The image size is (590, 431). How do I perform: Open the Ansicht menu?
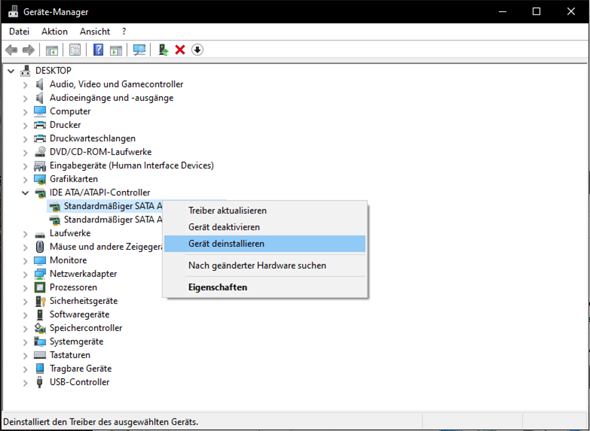[95, 32]
